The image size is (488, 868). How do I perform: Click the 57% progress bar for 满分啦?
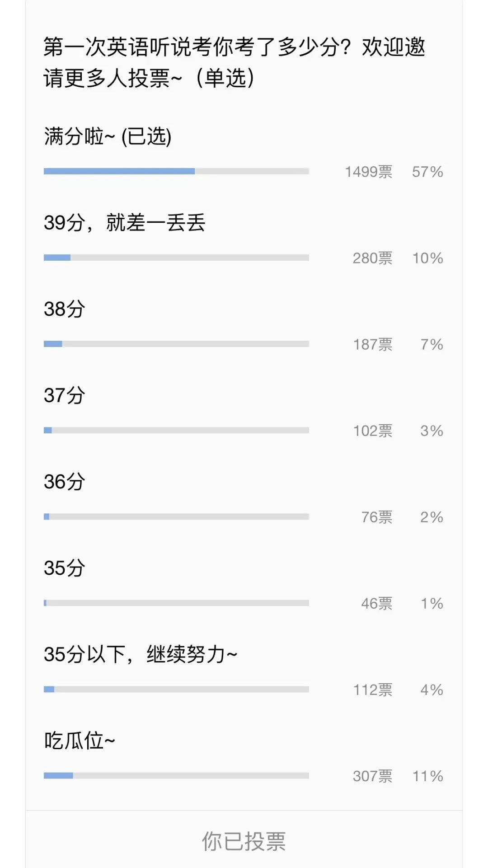(176, 171)
